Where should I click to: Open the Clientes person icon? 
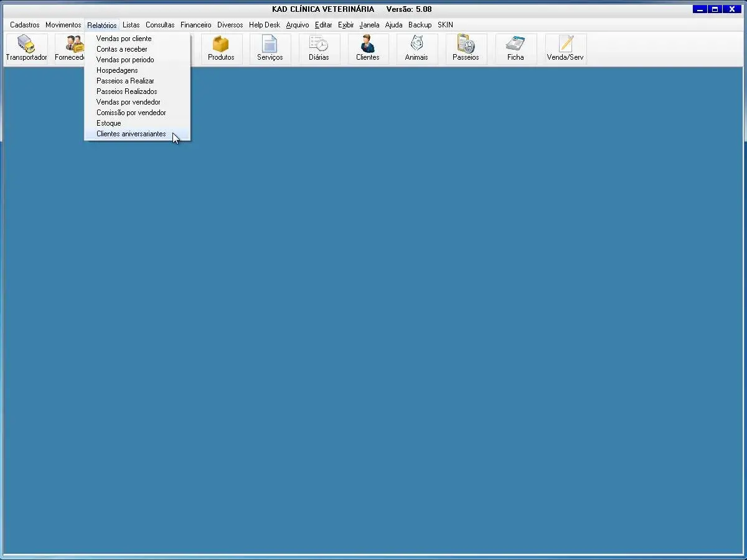pyautogui.click(x=367, y=45)
